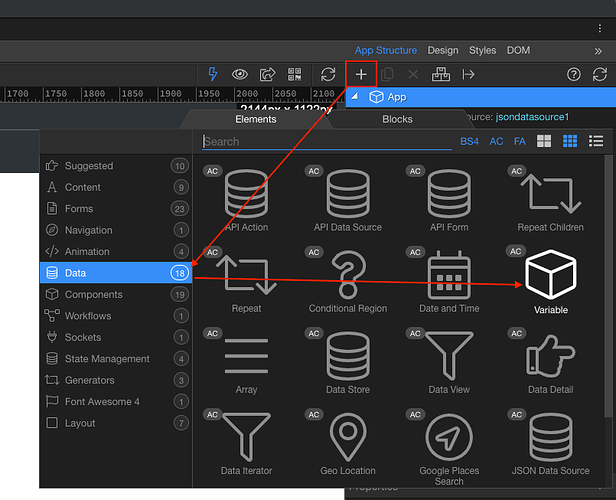This screenshot has width=616, height=500.
Task: Switch to the Blocks tab
Action: pyautogui.click(x=397, y=119)
